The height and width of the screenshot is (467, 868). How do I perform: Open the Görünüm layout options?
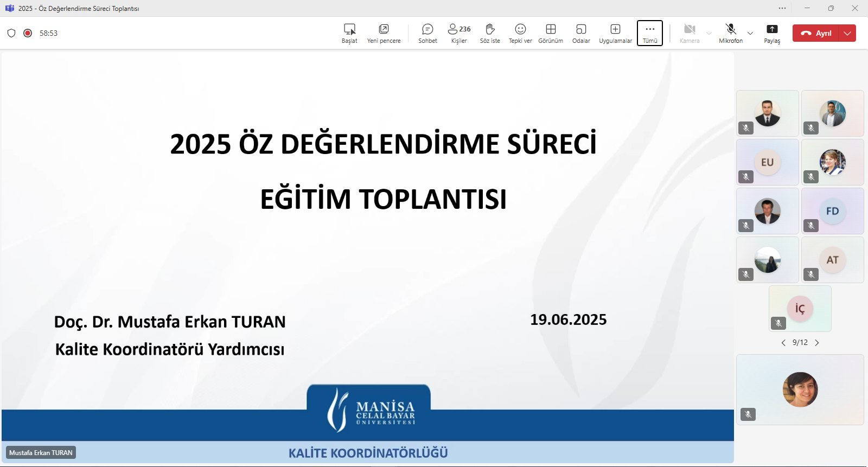click(x=551, y=33)
